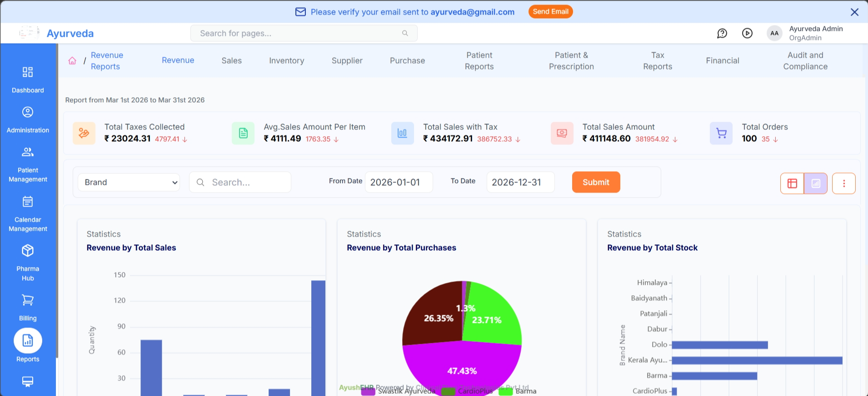This screenshot has width=868, height=396.
Task: Open the Billing cart icon
Action: click(x=28, y=301)
